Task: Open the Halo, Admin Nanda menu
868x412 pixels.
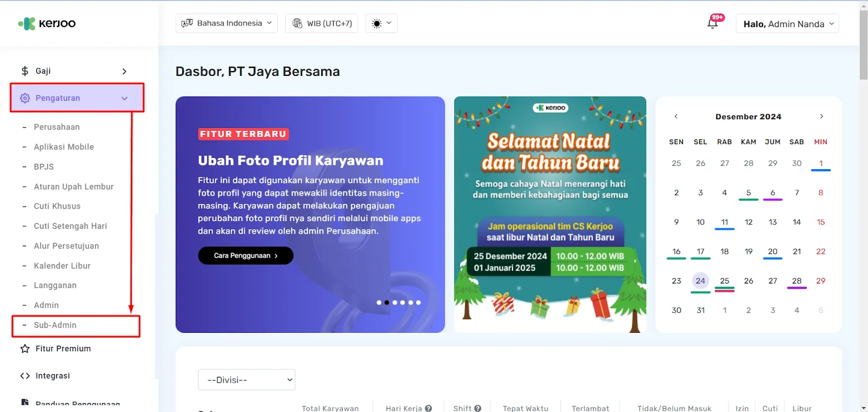Action: coord(787,23)
